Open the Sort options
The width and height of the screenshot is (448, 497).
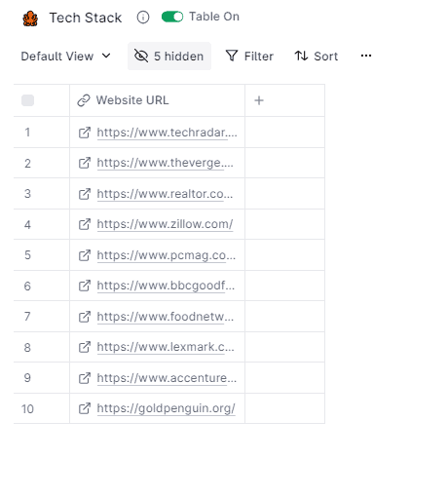click(317, 57)
